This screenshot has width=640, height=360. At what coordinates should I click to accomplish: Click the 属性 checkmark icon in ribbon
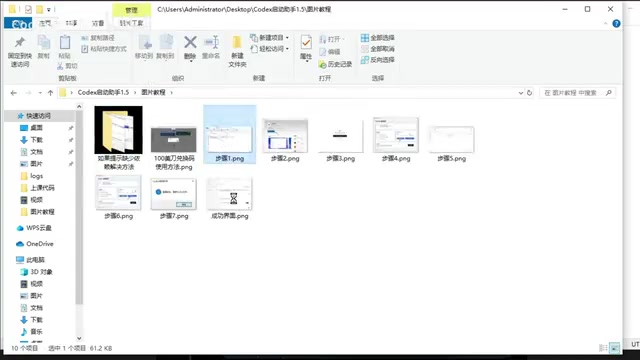pos(306,42)
